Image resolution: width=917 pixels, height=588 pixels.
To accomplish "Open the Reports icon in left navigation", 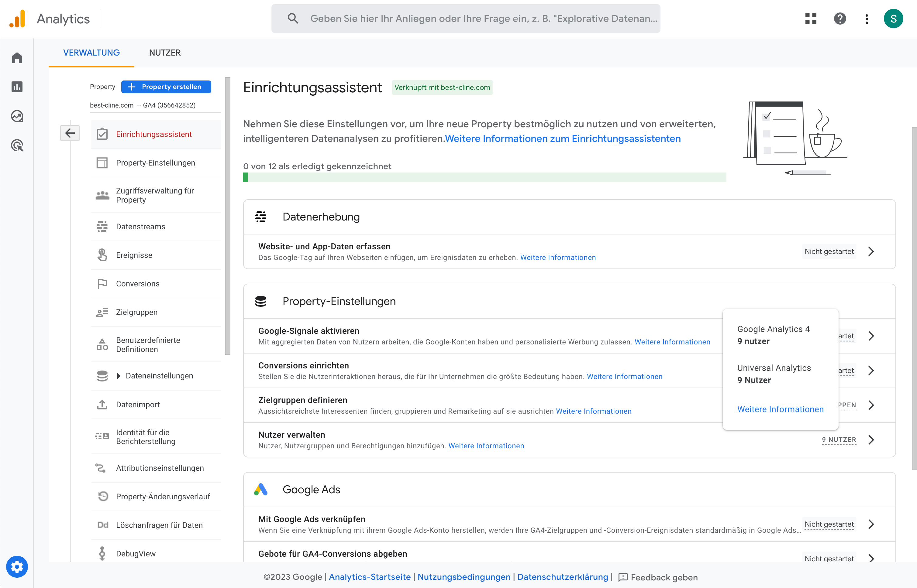I will click(x=17, y=87).
